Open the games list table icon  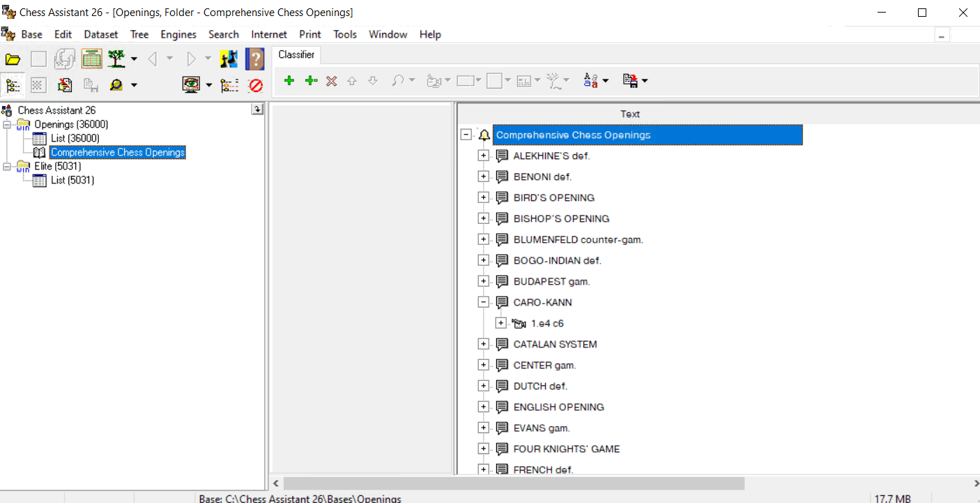[91, 59]
